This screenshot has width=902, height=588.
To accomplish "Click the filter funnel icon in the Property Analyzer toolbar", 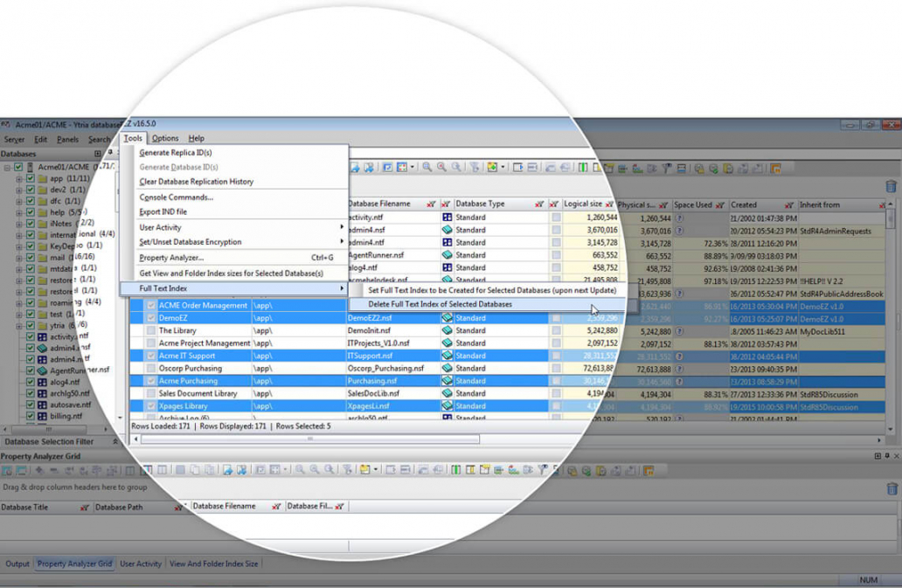I will pyautogui.click(x=347, y=469).
